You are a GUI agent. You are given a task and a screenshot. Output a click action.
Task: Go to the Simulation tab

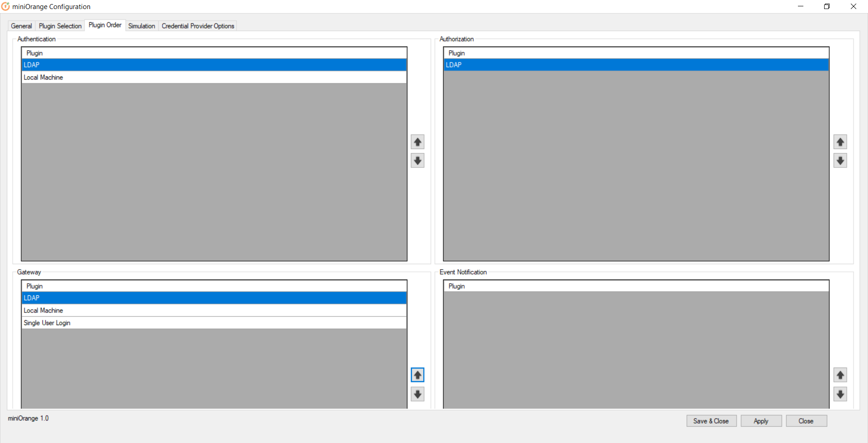tap(142, 26)
